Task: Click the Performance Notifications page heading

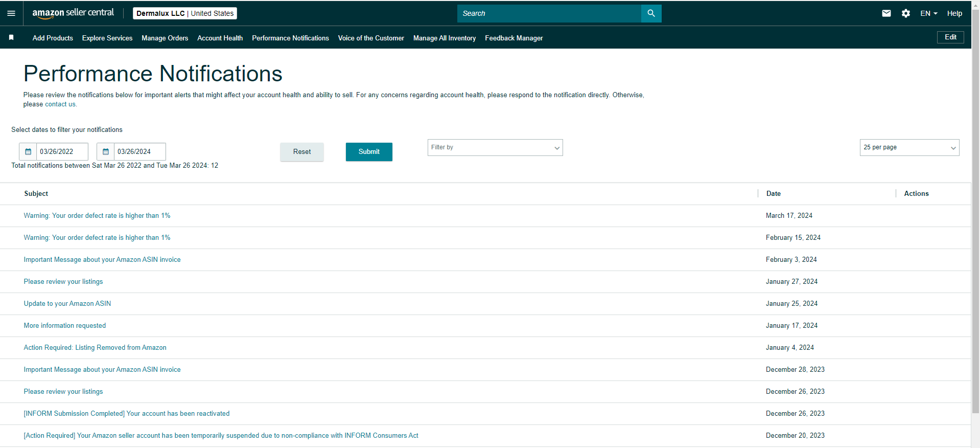Action: (153, 74)
